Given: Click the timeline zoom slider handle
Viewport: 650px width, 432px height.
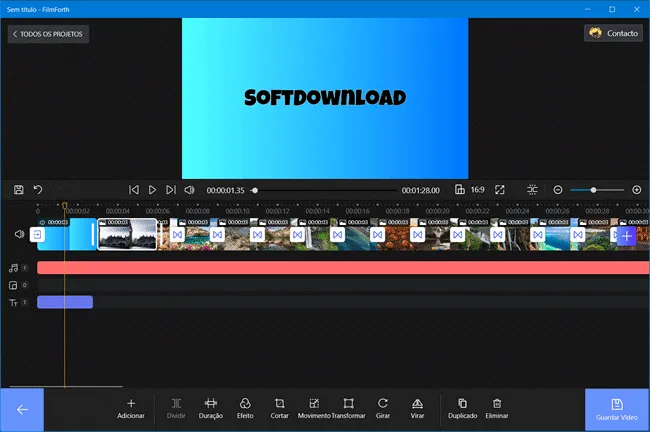Looking at the screenshot, I should [x=593, y=190].
